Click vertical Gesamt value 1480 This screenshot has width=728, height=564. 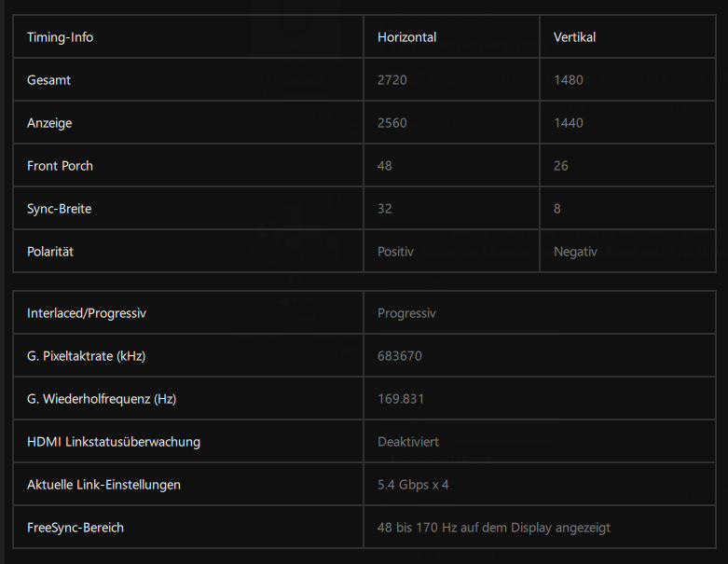pyautogui.click(x=569, y=80)
